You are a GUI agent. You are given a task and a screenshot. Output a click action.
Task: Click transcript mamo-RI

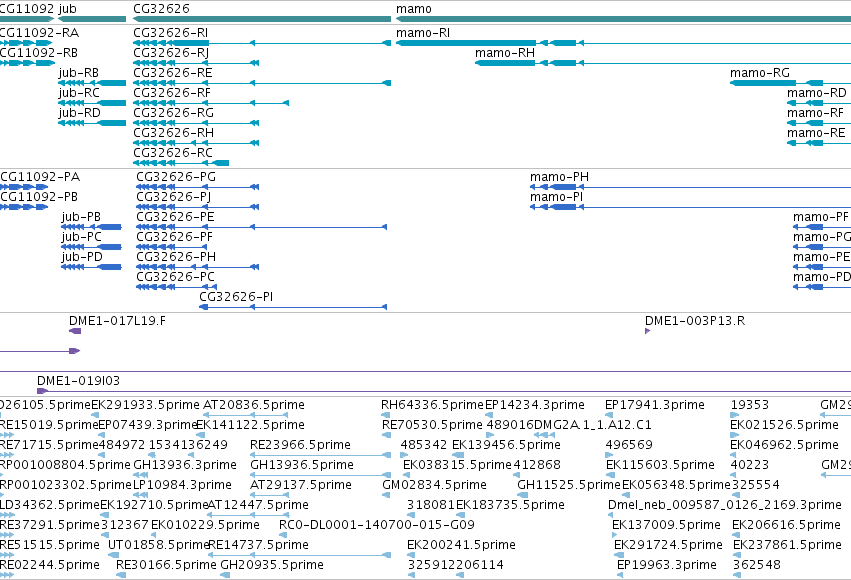423,33
